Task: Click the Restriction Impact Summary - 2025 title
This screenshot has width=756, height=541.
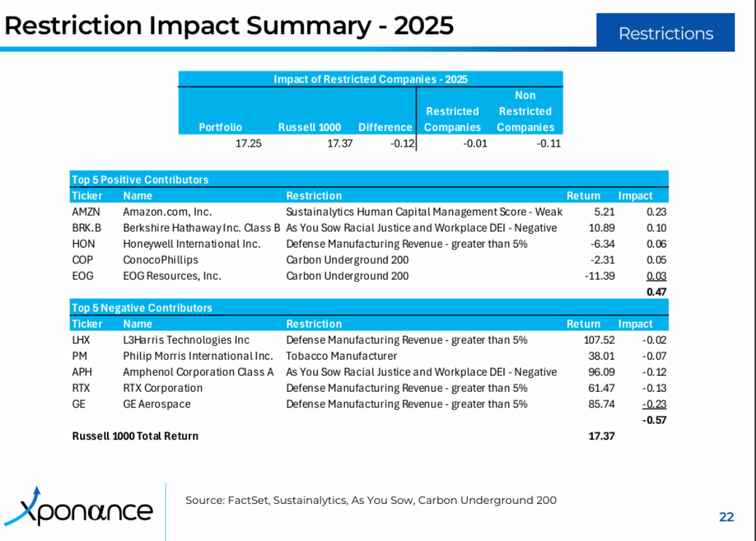Action: [229, 26]
